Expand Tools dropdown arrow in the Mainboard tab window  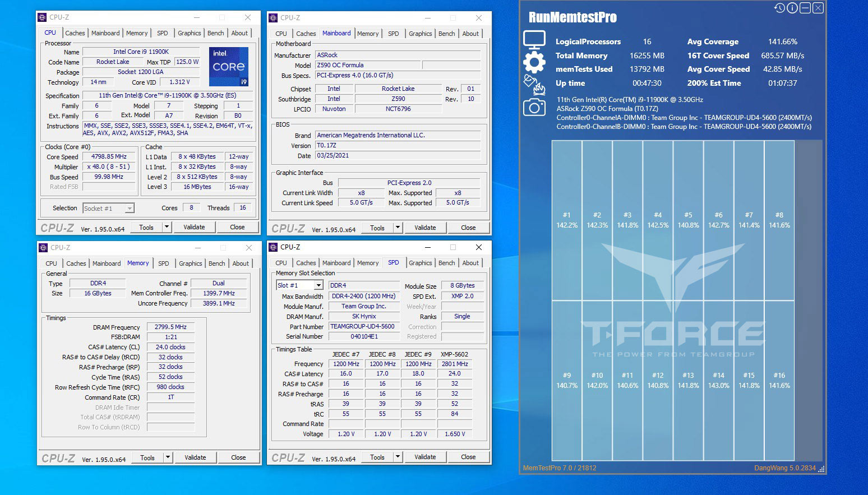tap(398, 228)
